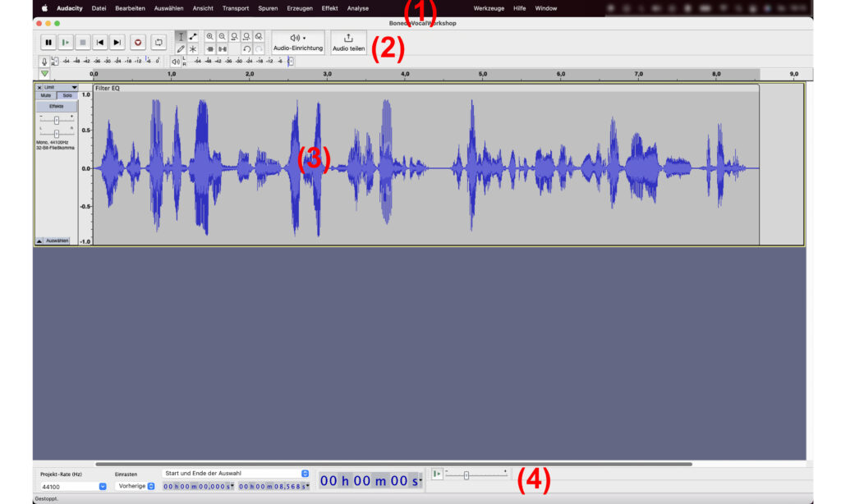Open the Auswählen menu in the menu bar
This screenshot has height=504, width=841.
[x=168, y=8]
